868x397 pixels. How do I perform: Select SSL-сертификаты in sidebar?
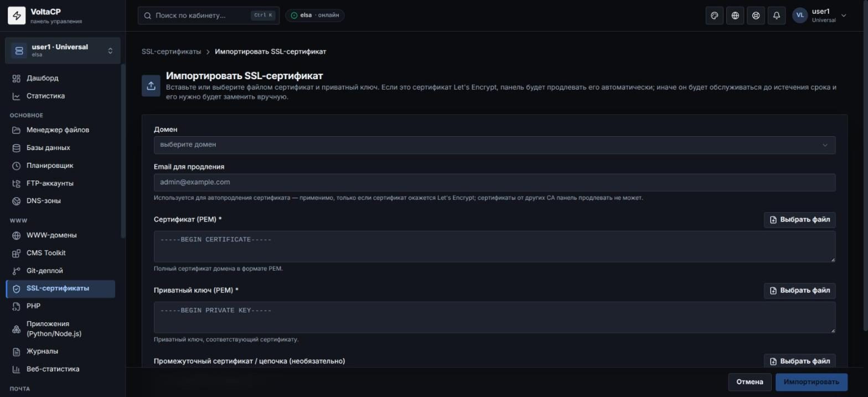tap(60, 288)
